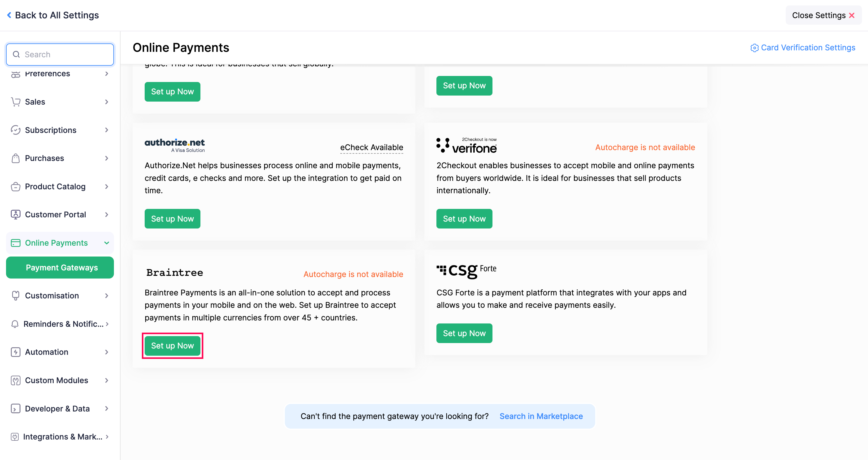Expand the Customisation section chevron

pos(106,295)
